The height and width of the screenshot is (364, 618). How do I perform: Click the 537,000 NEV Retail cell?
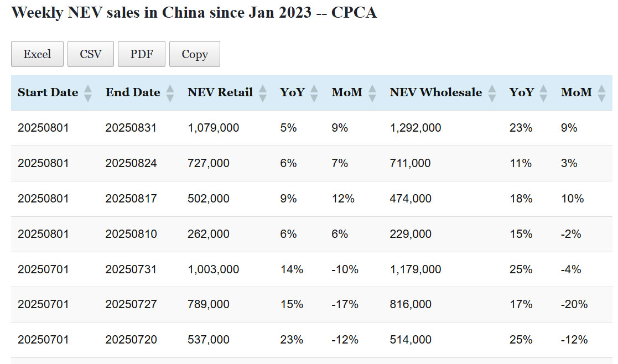point(209,340)
